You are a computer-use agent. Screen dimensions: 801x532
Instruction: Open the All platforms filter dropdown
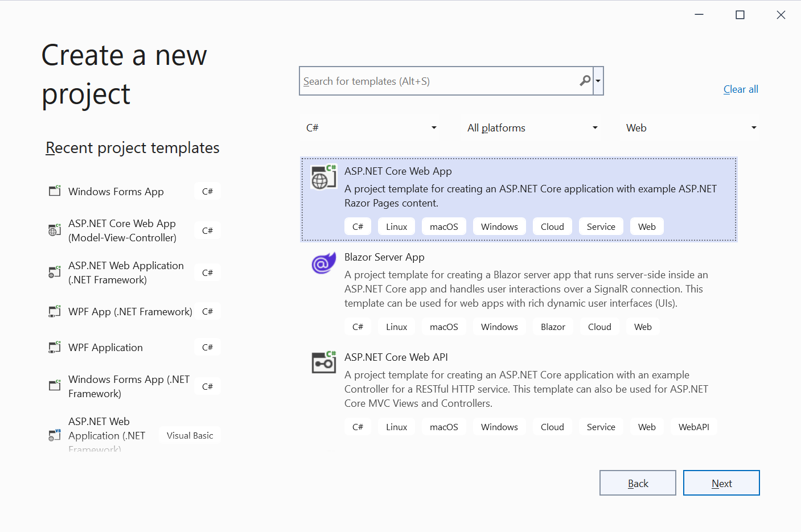532,128
